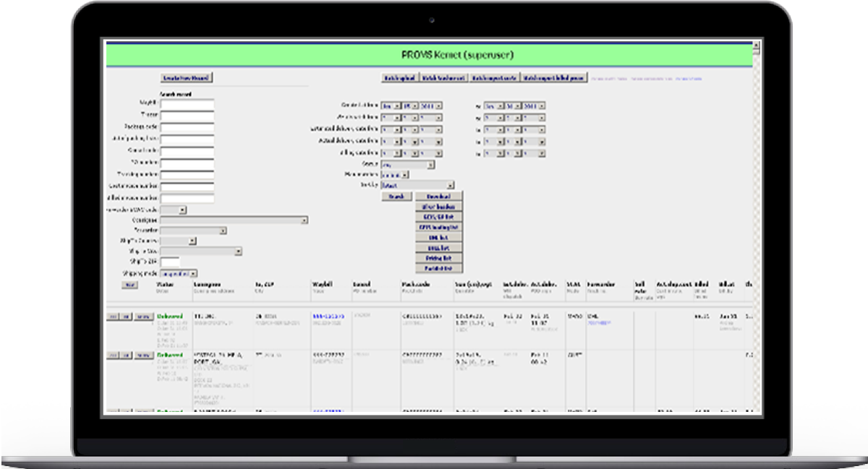Open the Create date from year dropdown
The image size is (868, 469).
pos(432,106)
